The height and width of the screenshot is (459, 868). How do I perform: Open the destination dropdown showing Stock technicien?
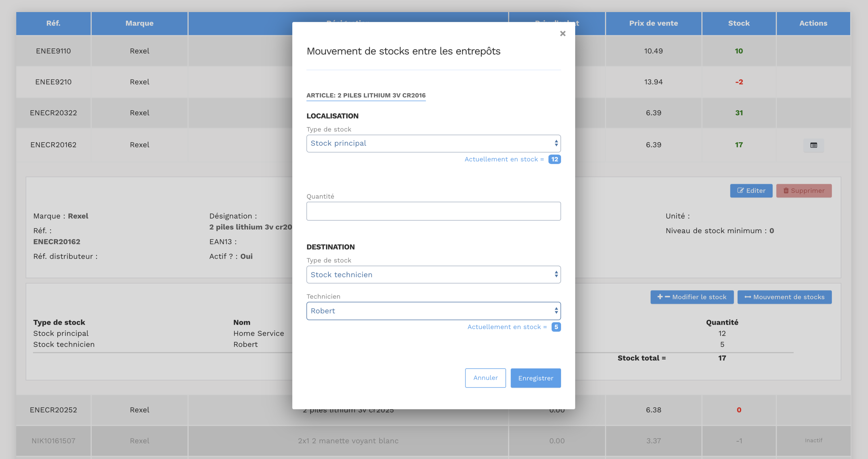point(433,274)
